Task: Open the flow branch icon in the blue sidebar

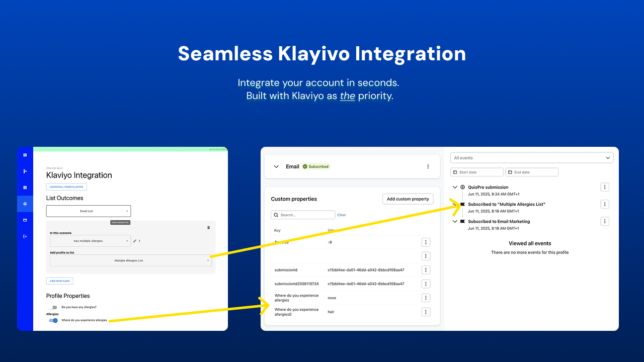Action: (x=25, y=171)
